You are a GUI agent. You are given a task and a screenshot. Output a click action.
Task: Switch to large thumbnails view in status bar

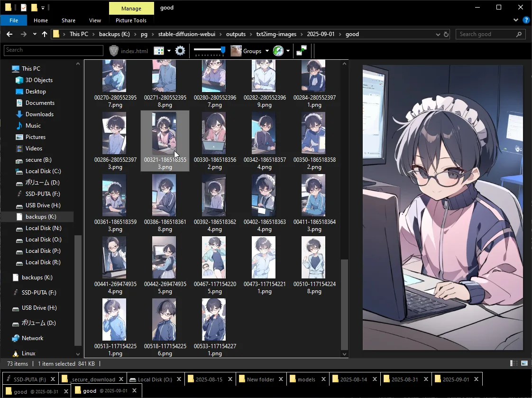(524, 363)
